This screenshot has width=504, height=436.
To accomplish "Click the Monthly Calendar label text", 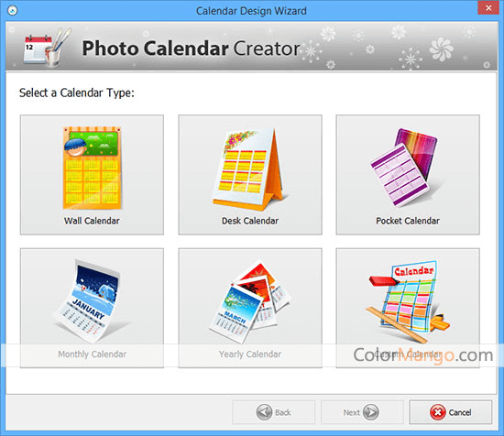I will pyautogui.click(x=93, y=354).
